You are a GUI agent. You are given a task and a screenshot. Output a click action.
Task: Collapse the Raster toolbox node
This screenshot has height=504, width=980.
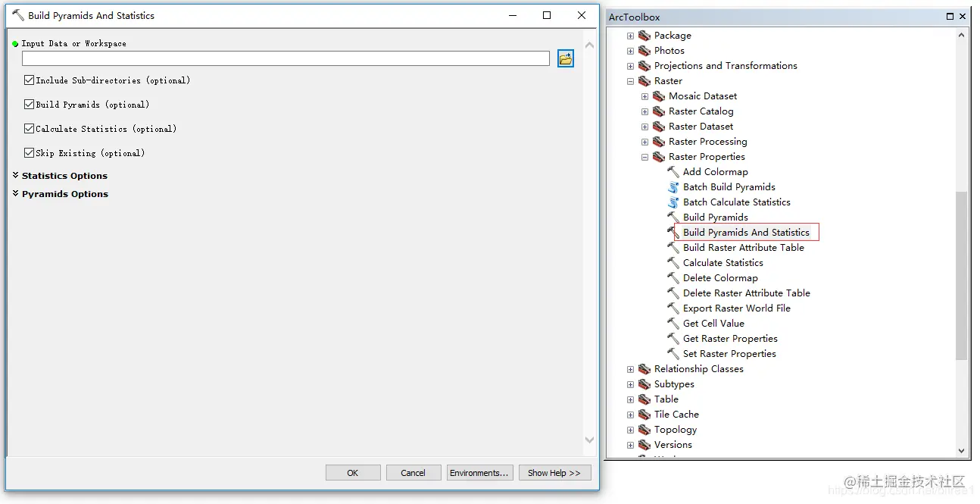(630, 81)
